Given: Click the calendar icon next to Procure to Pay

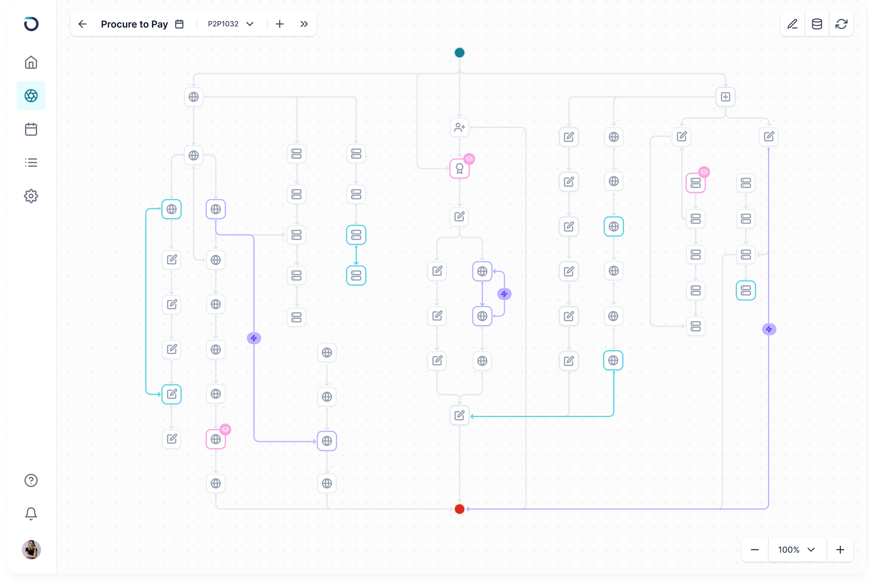Looking at the screenshot, I should [179, 24].
